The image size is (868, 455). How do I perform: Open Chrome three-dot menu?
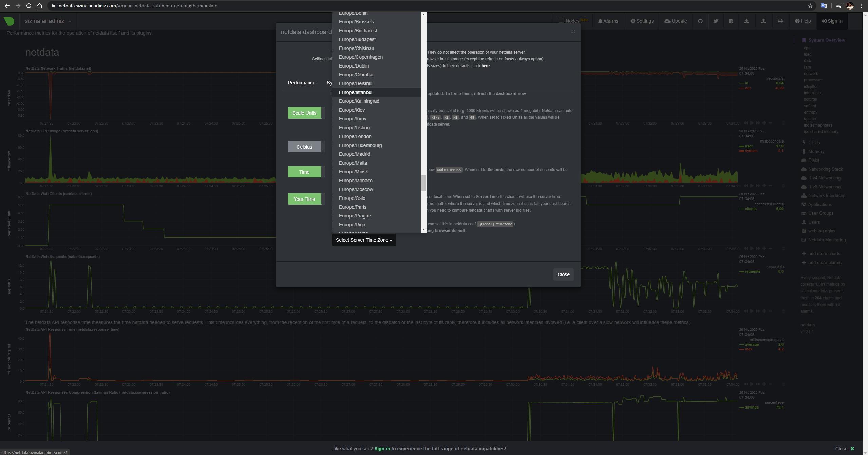coord(861,6)
